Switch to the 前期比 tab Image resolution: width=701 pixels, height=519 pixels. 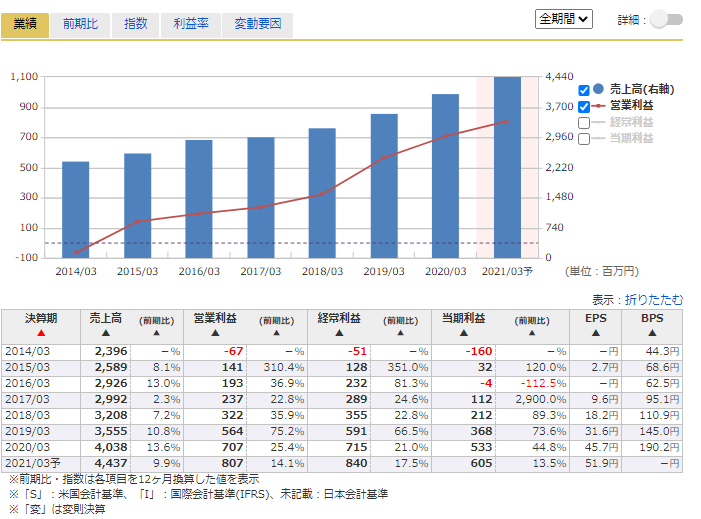(80, 23)
